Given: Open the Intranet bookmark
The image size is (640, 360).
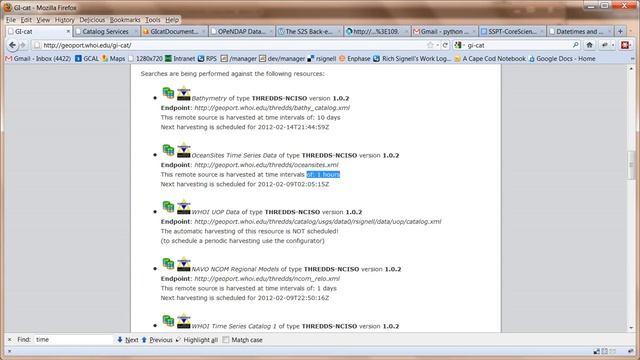Looking at the screenshot, I should coord(180,59).
